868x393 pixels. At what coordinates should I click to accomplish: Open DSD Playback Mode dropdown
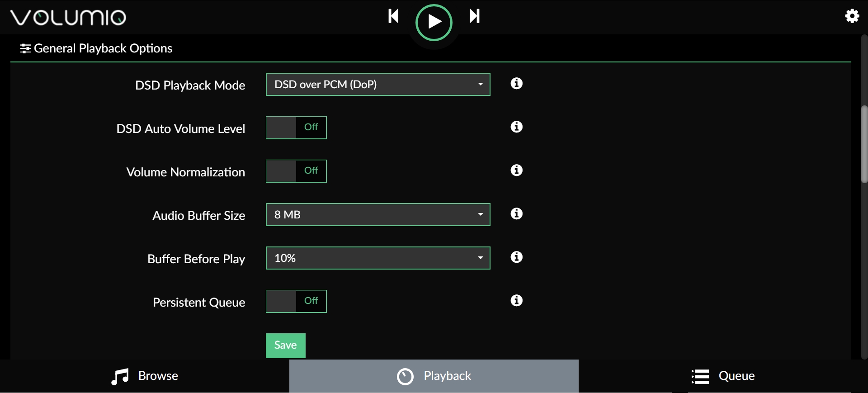coord(378,85)
